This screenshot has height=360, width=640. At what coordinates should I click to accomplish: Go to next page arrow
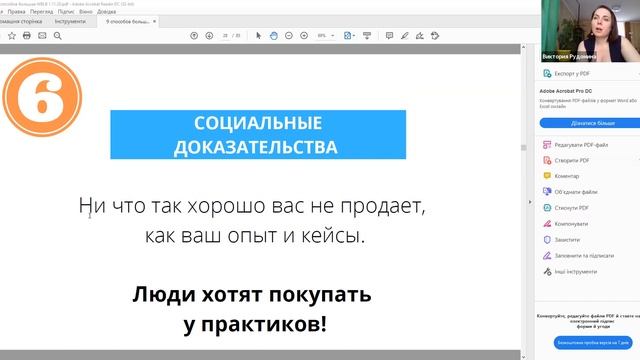click(x=209, y=36)
